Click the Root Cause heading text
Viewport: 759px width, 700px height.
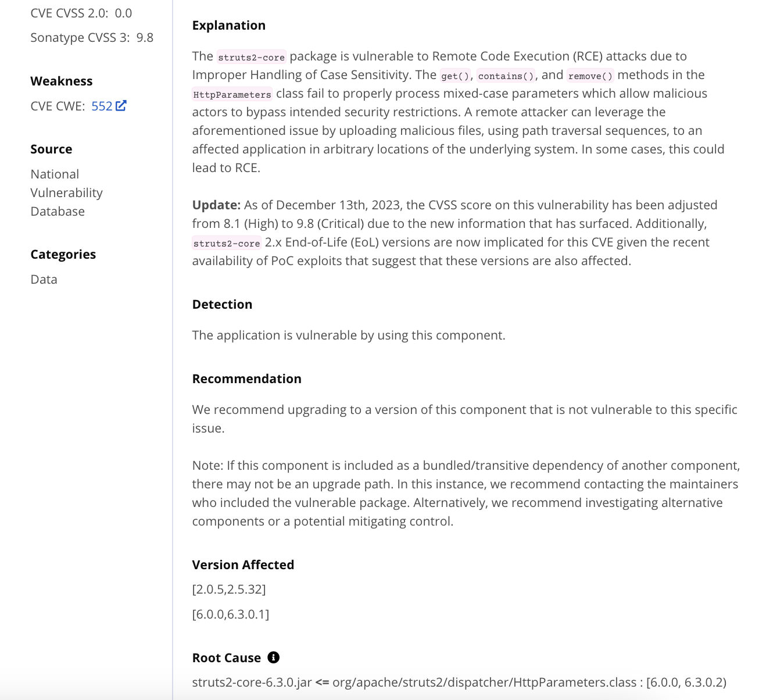227,658
